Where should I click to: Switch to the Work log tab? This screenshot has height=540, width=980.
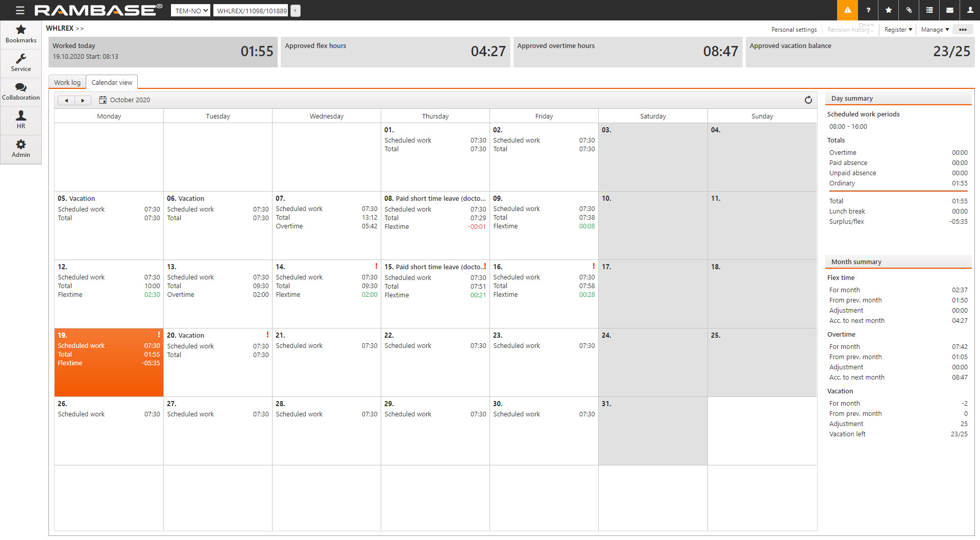coord(67,83)
